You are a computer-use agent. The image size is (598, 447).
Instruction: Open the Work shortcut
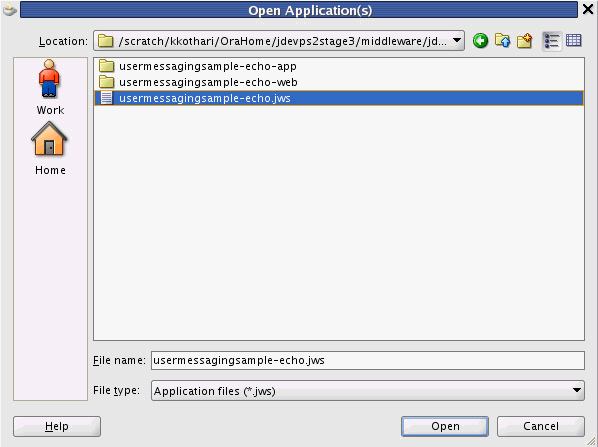point(50,87)
